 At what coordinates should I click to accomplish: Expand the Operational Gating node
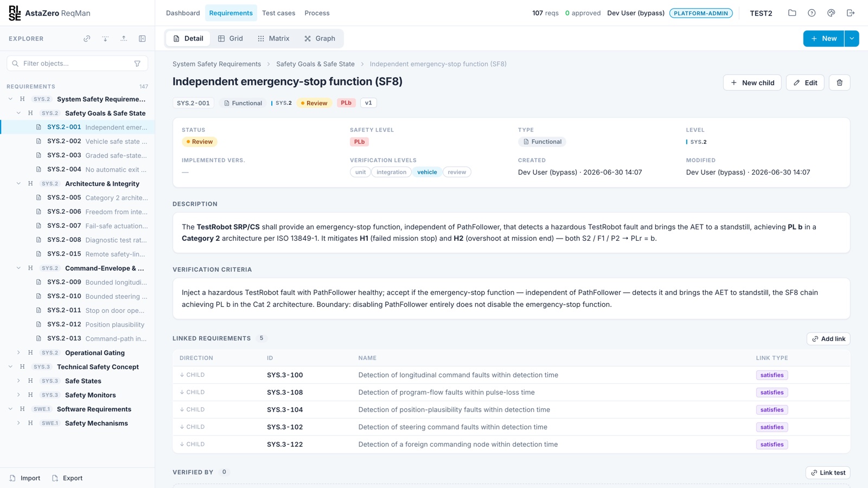tap(18, 353)
